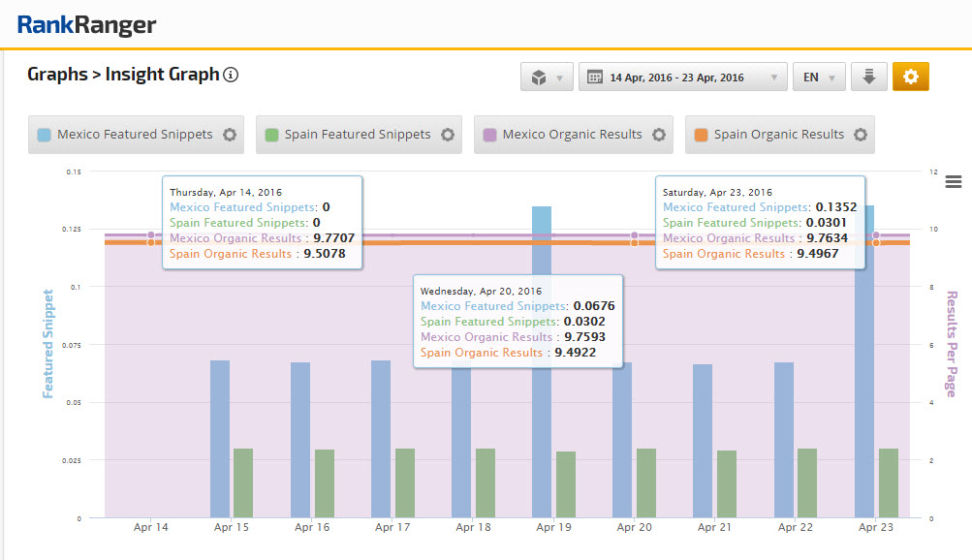
Task: Click the RankRanger logo
Action: pos(86,25)
